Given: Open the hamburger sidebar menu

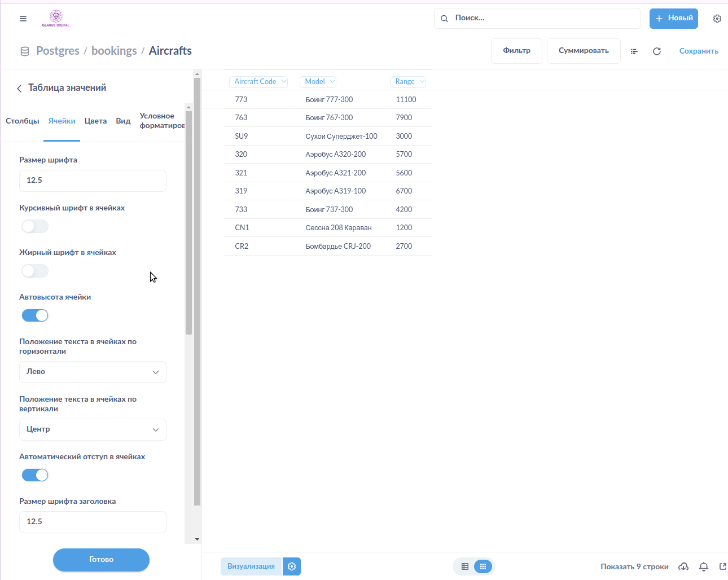Looking at the screenshot, I should (23, 19).
